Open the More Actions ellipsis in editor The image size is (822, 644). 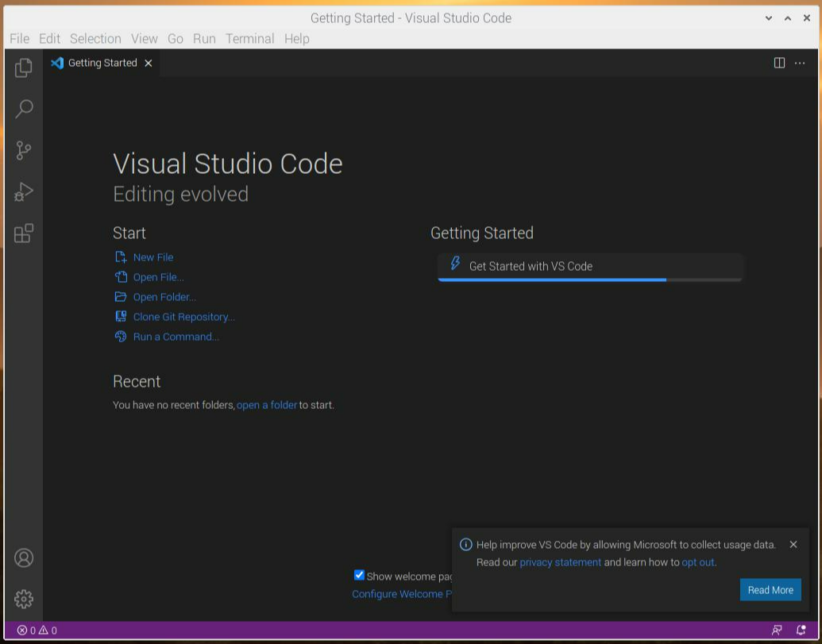pyautogui.click(x=800, y=63)
